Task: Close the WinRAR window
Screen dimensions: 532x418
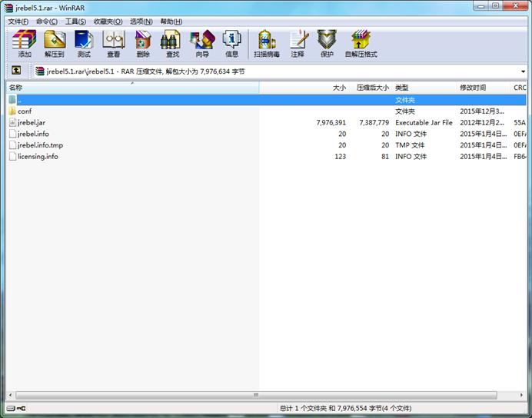Action: click(x=515, y=6)
